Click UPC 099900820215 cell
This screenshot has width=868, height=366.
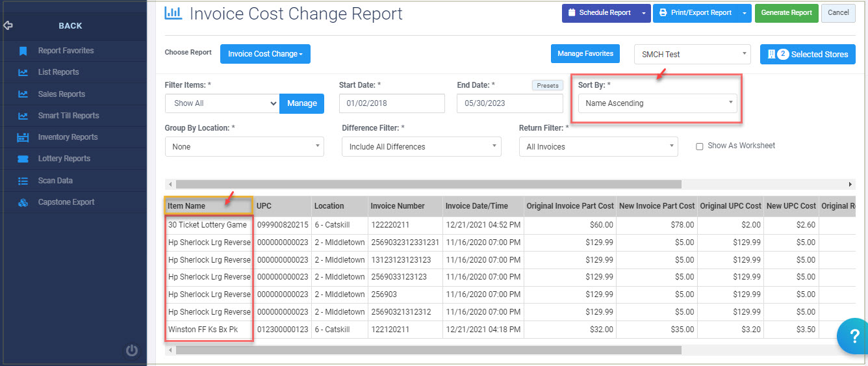(283, 225)
